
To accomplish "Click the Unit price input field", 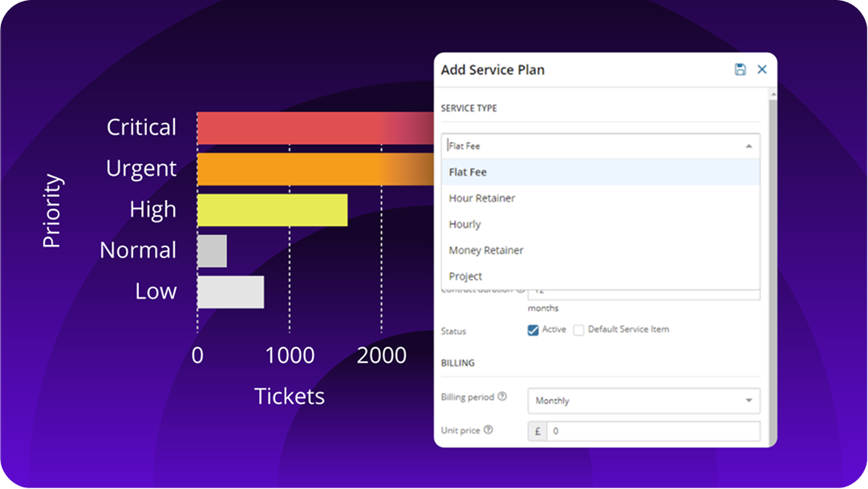I will click(x=652, y=431).
